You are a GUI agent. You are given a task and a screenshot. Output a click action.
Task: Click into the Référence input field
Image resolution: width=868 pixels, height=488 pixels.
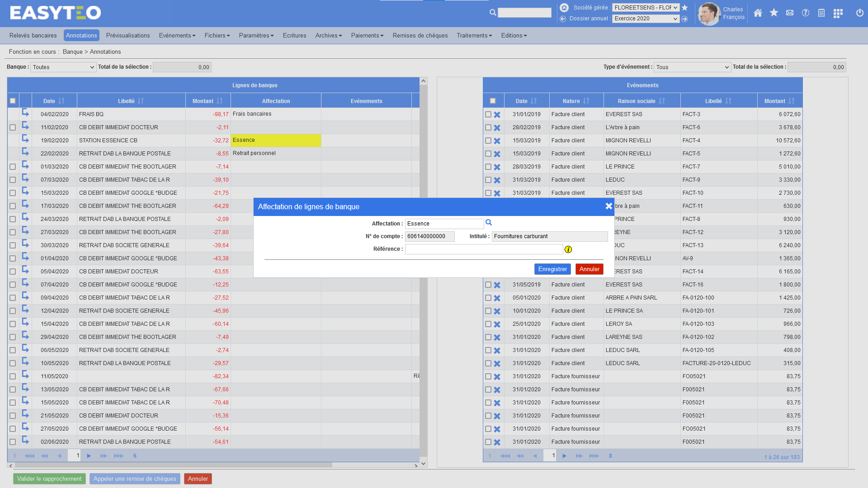tap(484, 249)
